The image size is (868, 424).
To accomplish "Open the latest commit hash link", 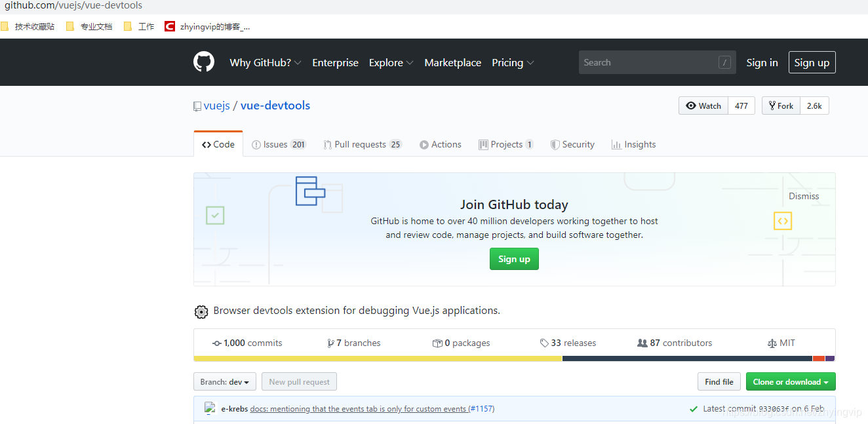I will click(774, 409).
